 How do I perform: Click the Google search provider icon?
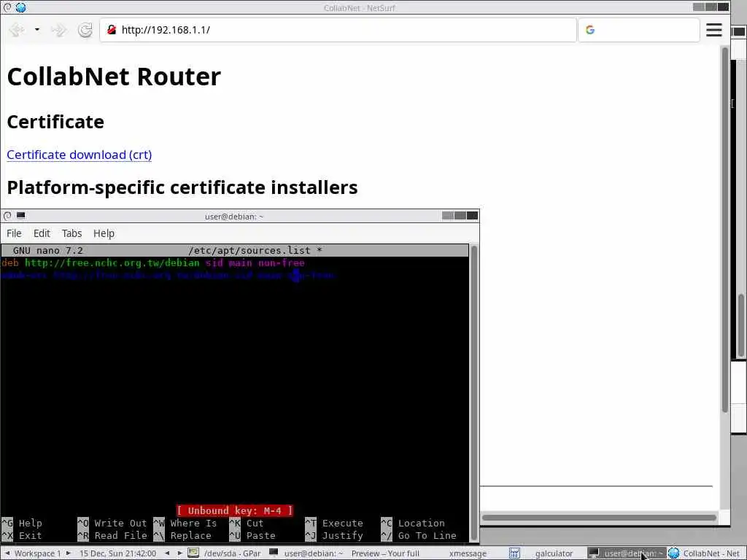click(589, 30)
